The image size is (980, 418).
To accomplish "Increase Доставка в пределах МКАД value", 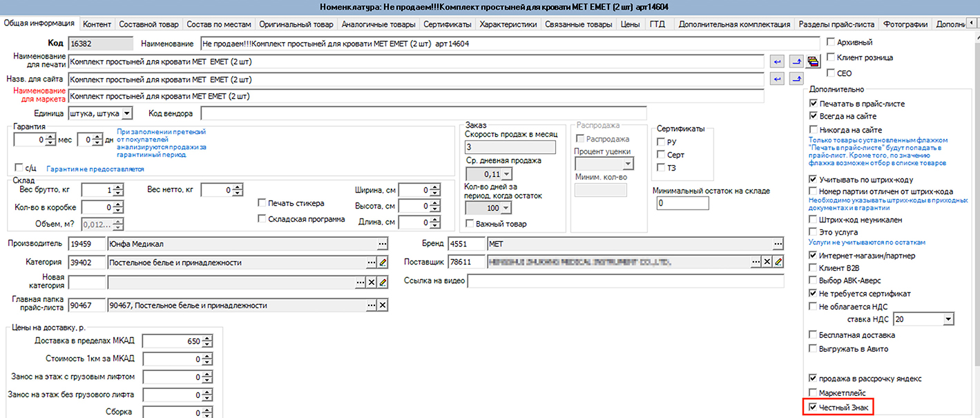I will click(207, 339).
